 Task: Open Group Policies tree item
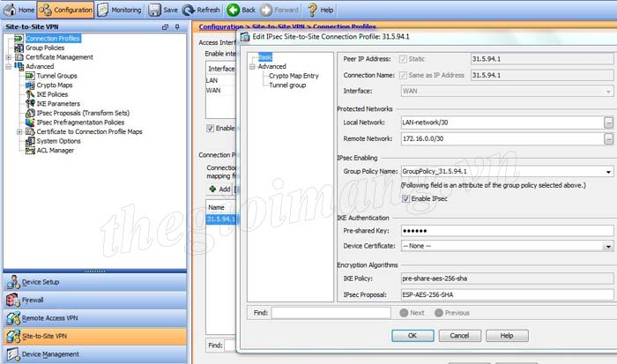[45, 48]
